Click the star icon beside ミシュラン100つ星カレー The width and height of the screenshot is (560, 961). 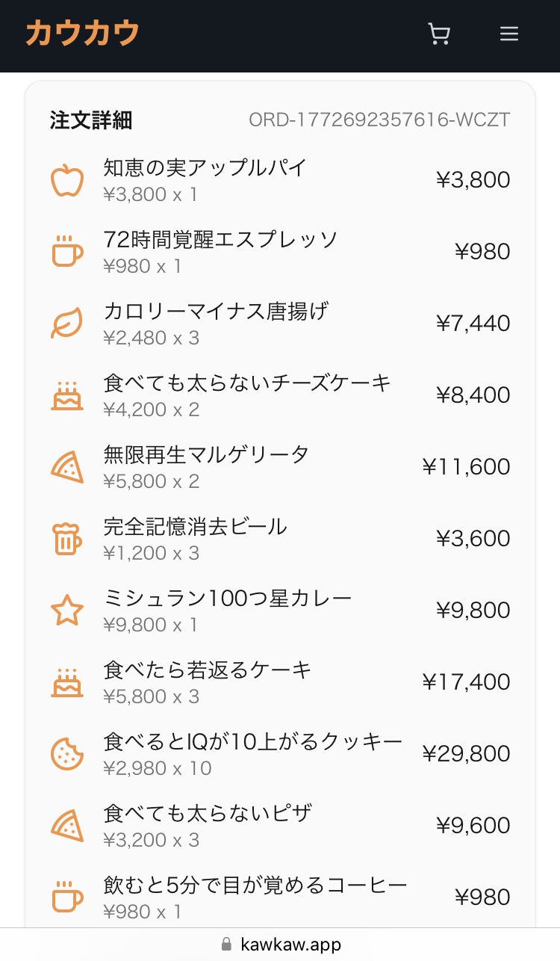pos(67,611)
